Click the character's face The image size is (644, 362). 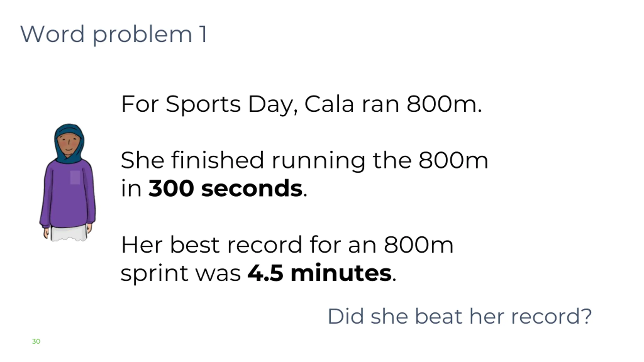68,145
